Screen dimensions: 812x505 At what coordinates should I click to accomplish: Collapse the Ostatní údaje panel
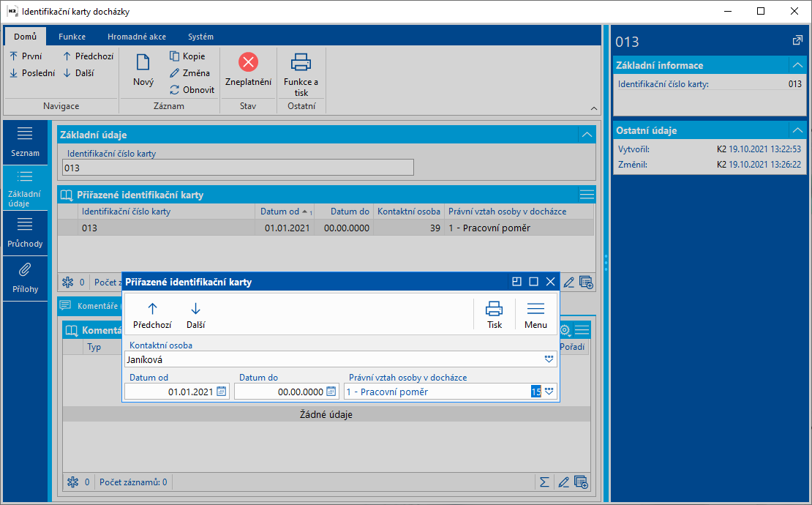pyautogui.click(x=797, y=130)
